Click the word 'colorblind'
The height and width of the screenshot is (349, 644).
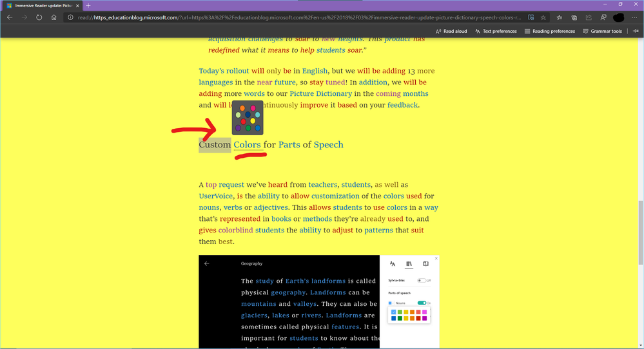pyautogui.click(x=235, y=231)
